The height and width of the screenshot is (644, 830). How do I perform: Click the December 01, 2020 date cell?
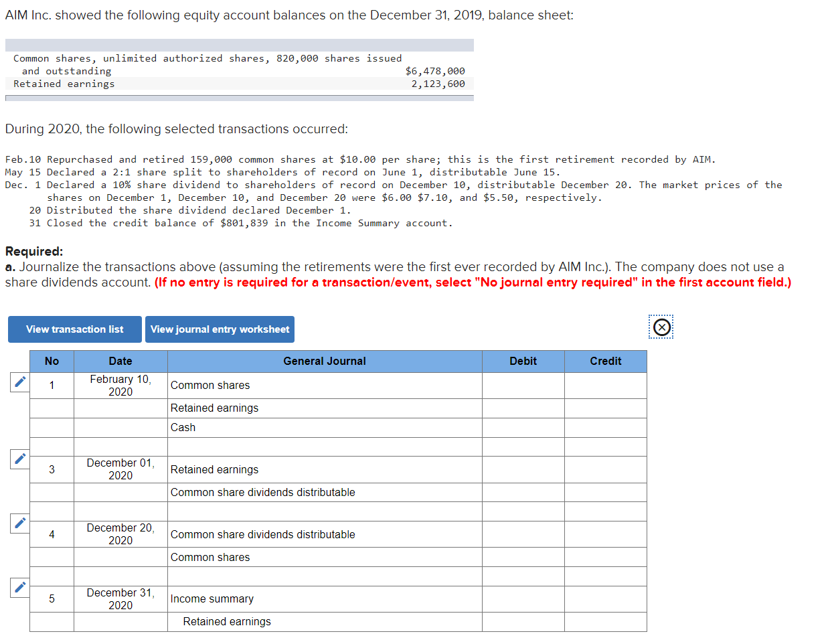[x=120, y=470]
